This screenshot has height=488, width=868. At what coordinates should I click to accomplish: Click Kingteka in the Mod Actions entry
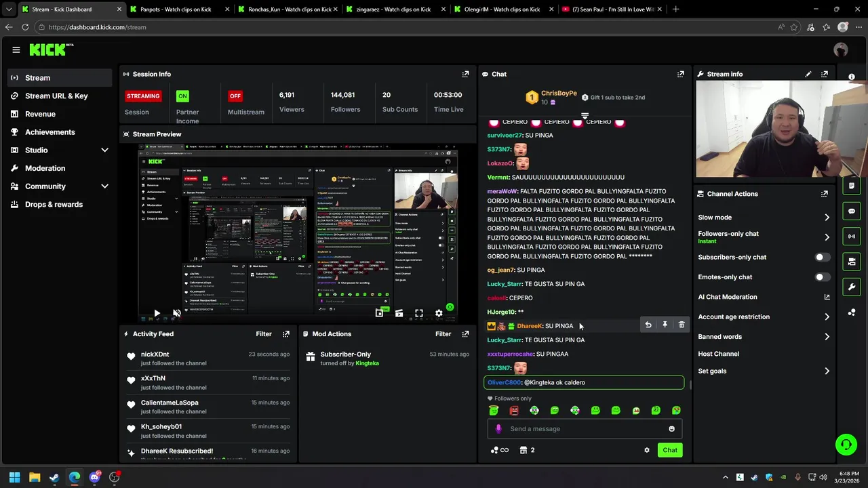click(x=367, y=363)
